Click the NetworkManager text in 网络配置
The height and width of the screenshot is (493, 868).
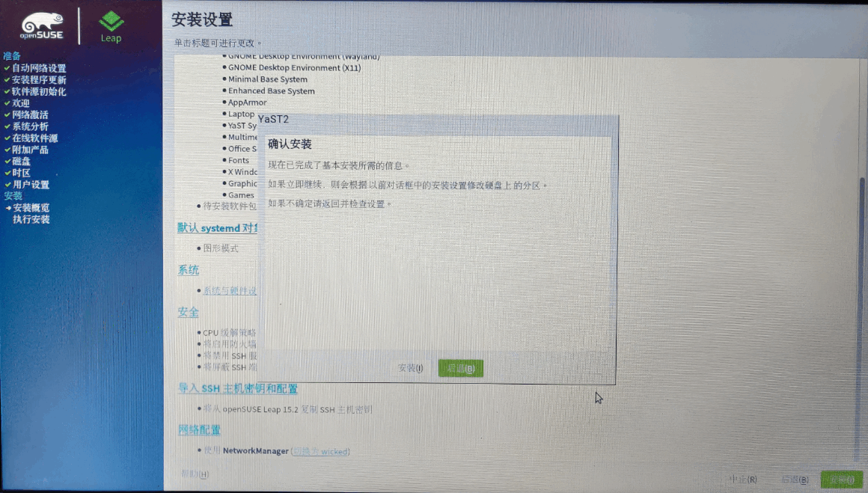(x=256, y=451)
